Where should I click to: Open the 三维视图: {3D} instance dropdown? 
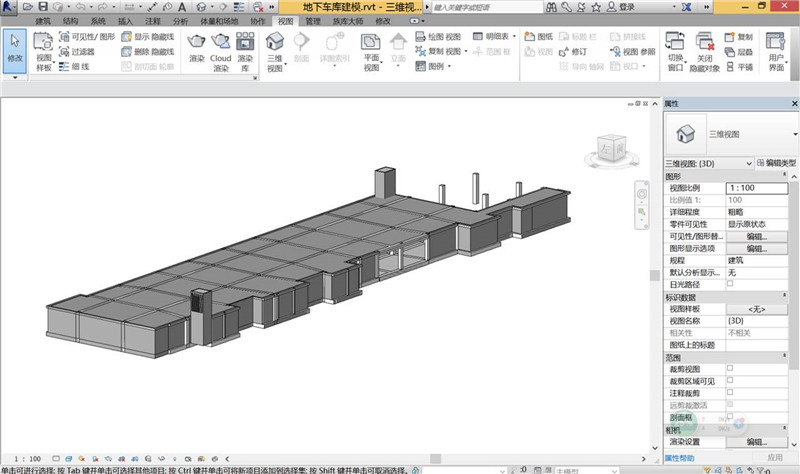pos(747,163)
